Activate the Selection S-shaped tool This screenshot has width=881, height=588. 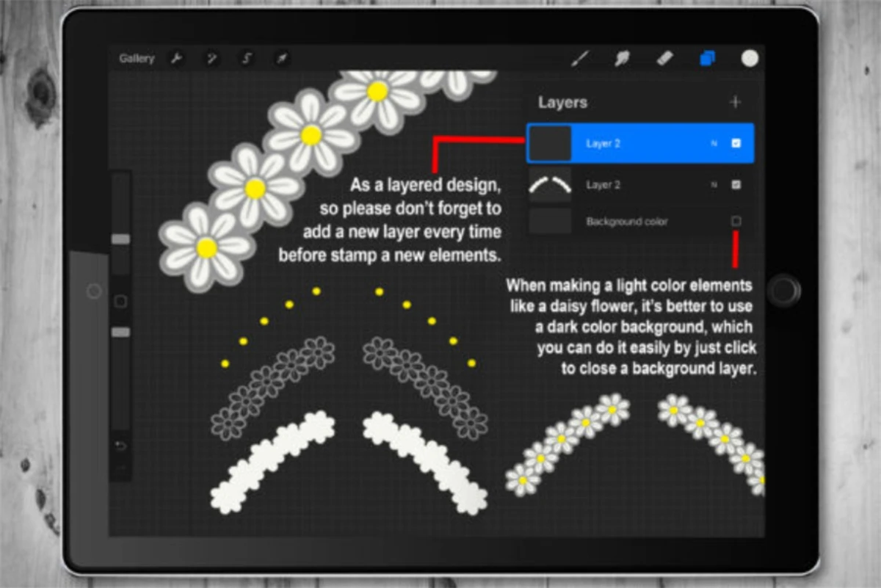click(247, 59)
